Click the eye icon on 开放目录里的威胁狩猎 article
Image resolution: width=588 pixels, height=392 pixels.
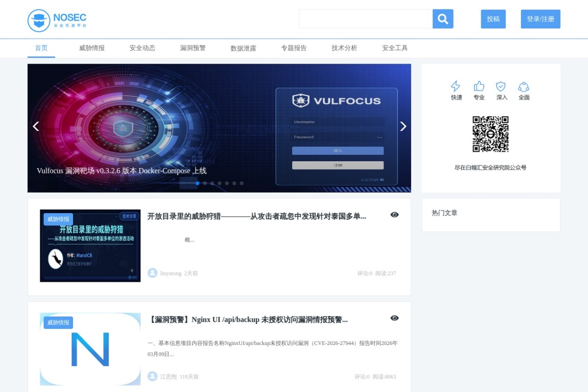click(x=394, y=215)
